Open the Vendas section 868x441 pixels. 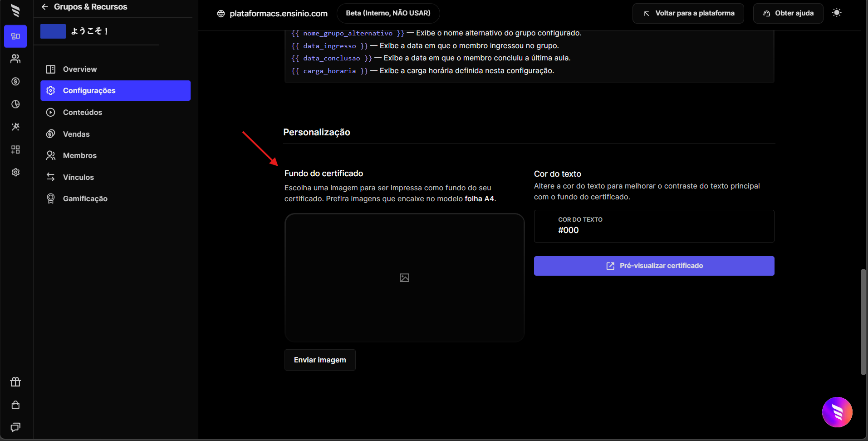point(76,134)
